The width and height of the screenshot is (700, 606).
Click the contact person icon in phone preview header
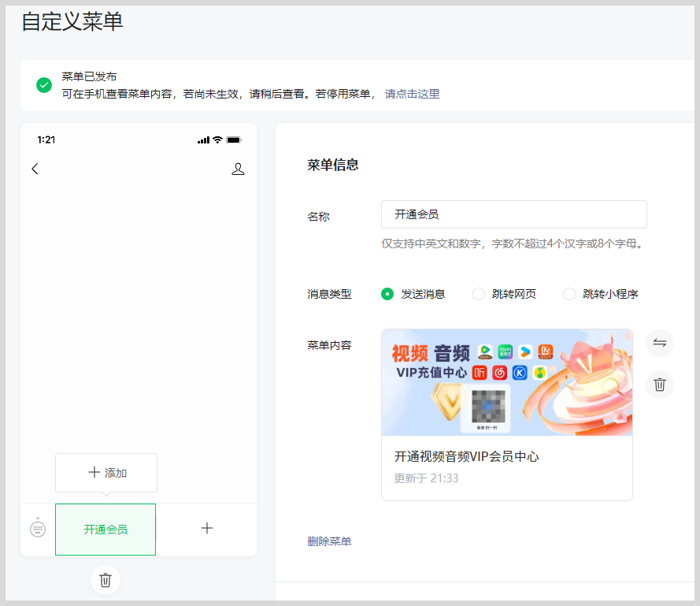coord(238,168)
